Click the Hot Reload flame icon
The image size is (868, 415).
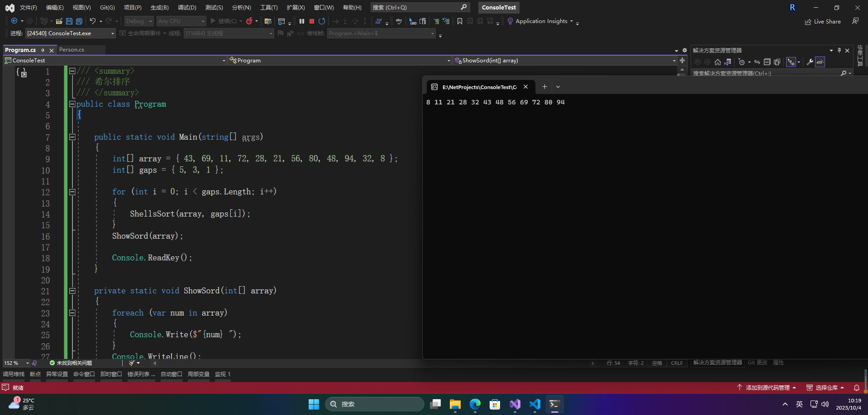point(249,21)
